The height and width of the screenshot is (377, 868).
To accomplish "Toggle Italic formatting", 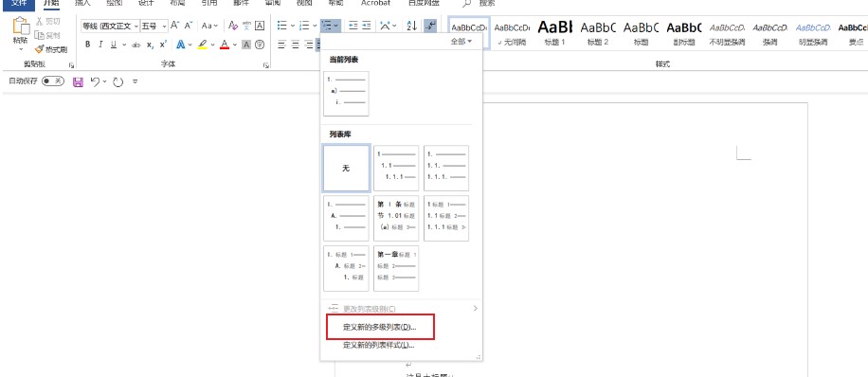I will [x=100, y=45].
